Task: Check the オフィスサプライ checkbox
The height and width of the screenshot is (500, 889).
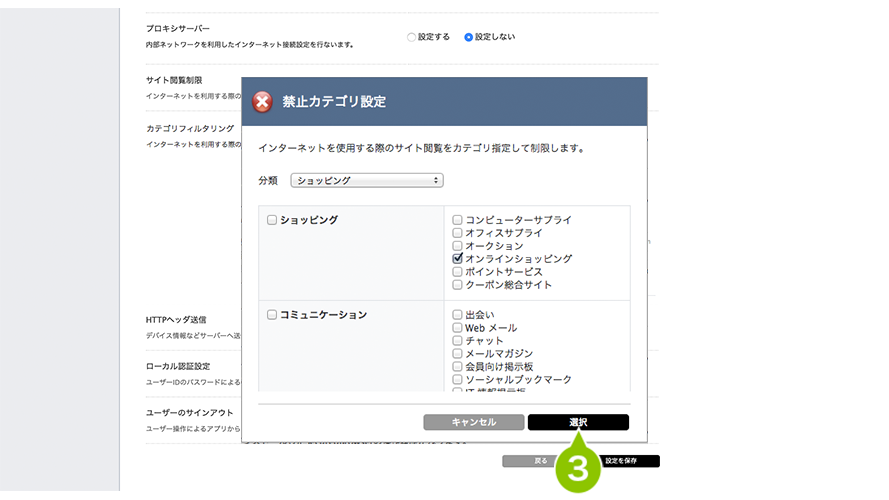Action: [x=457, y=233]
